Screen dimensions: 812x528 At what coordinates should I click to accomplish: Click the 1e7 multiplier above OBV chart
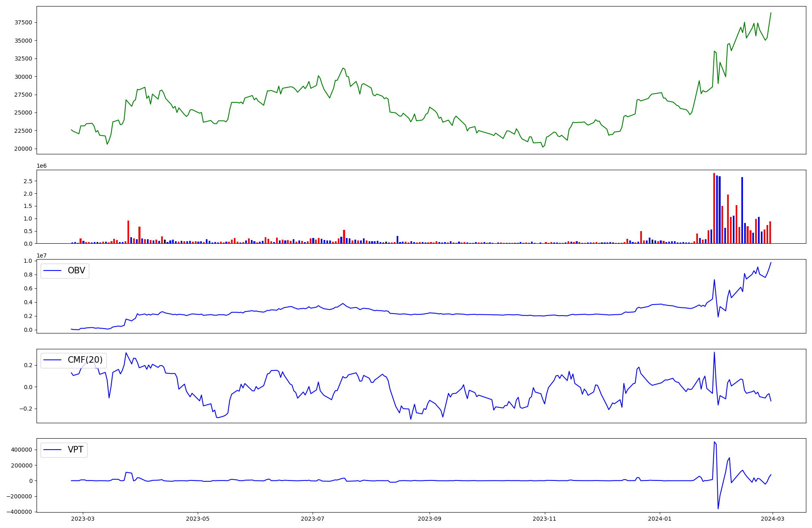[x=41, y=255]
